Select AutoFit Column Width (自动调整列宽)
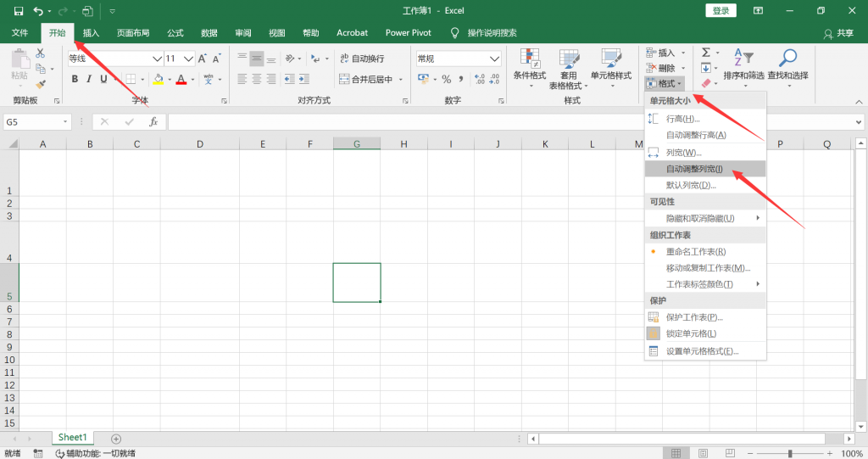The image size is (868, 459). 705,169
